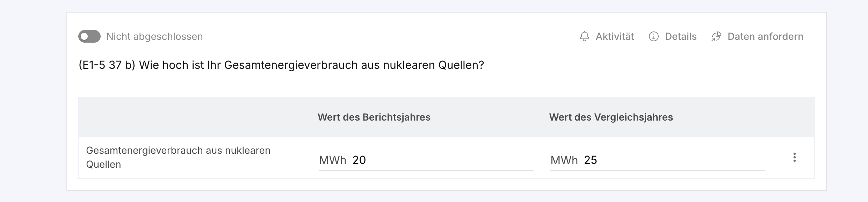This screenshot has height=202, width=868.
Task: Click the underline beneath the 25 value
Action: coord(658,170)
